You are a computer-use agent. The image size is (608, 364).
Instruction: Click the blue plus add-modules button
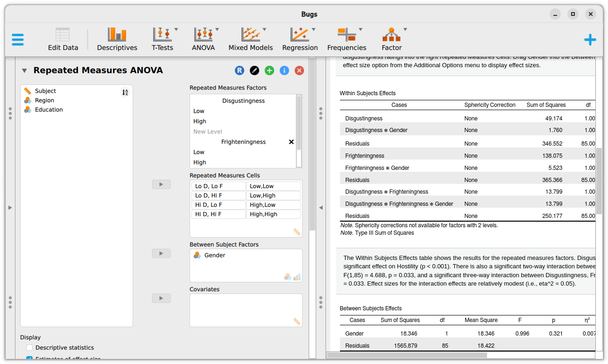click(590, 40)
